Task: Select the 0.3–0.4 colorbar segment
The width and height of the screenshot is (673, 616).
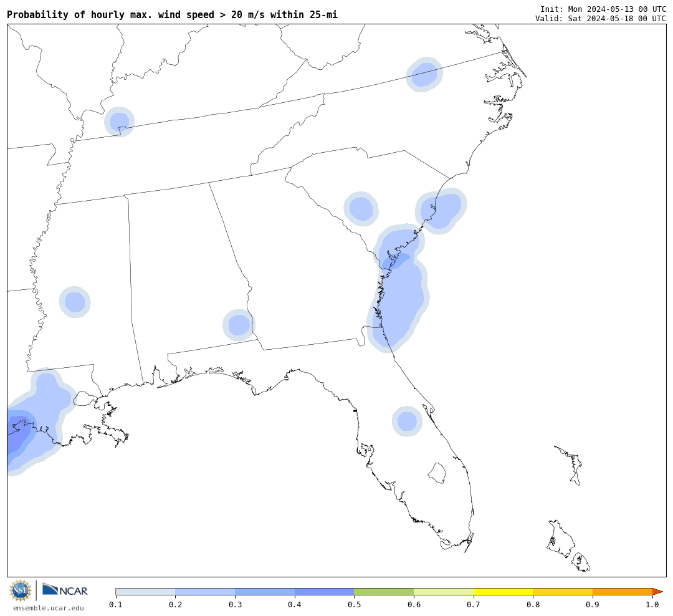Action: pos(264,592)
